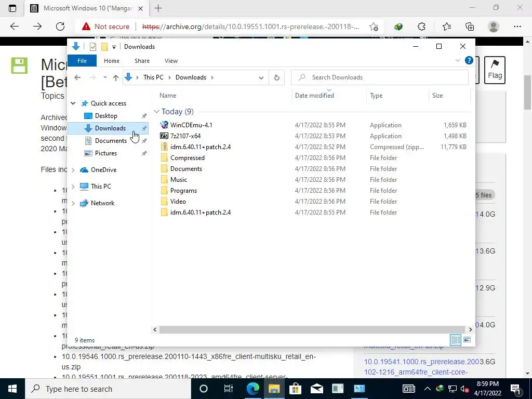Open Customize Quick Access Toolbar dropdown

[x=114, y=47]
